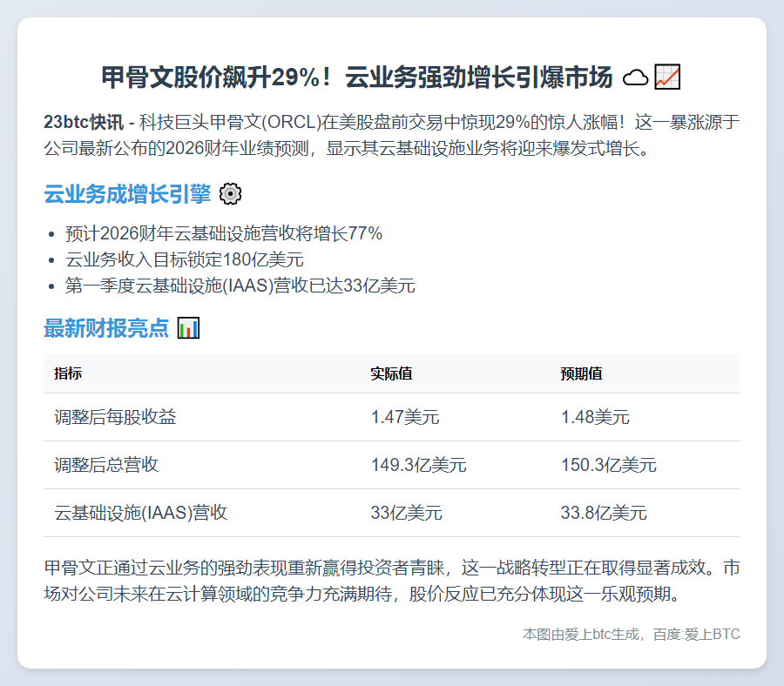The width and height of the screenshot is (784, 686).
Task: Click the 1.47美元 actual value cell
Action: [x=405, y=417]
